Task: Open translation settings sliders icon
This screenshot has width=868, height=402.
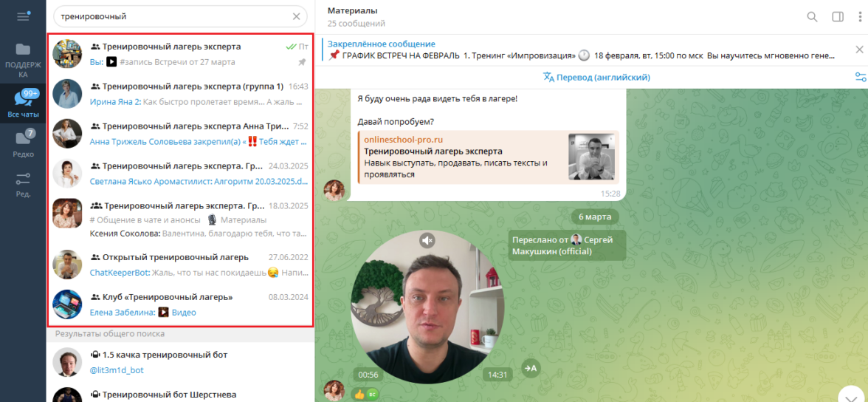Action: tap(861, 77)
